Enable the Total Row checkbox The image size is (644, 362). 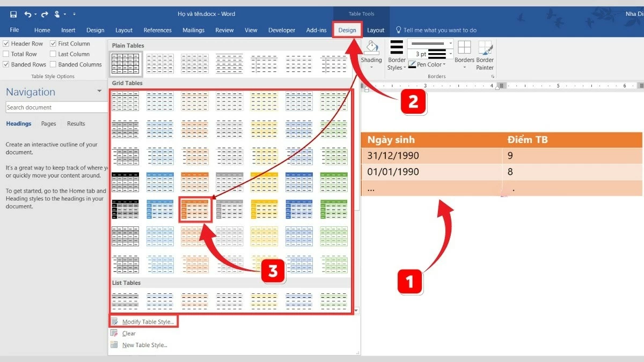[6, 54]
